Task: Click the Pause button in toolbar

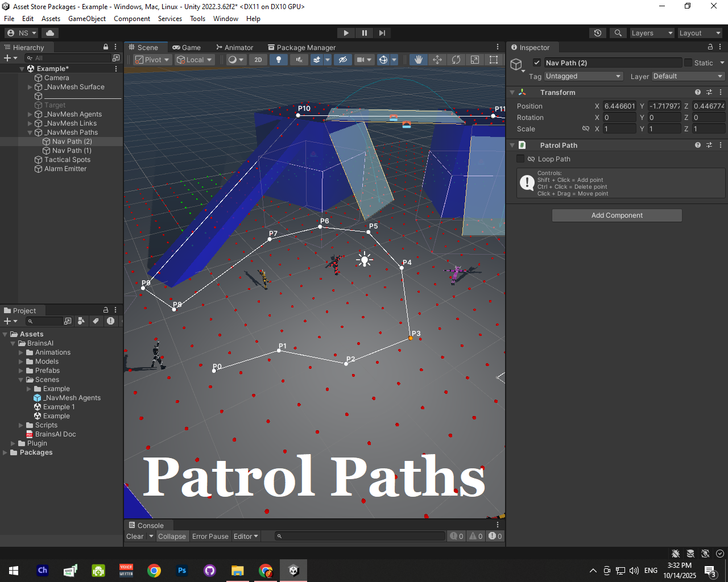Action: click(364, 33)
